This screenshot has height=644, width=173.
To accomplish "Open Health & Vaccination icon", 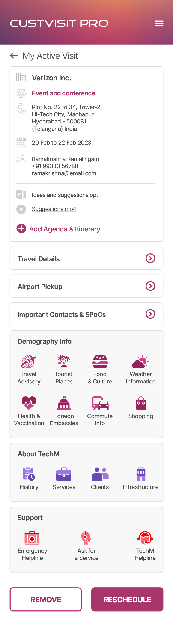I will pos(29,403).
